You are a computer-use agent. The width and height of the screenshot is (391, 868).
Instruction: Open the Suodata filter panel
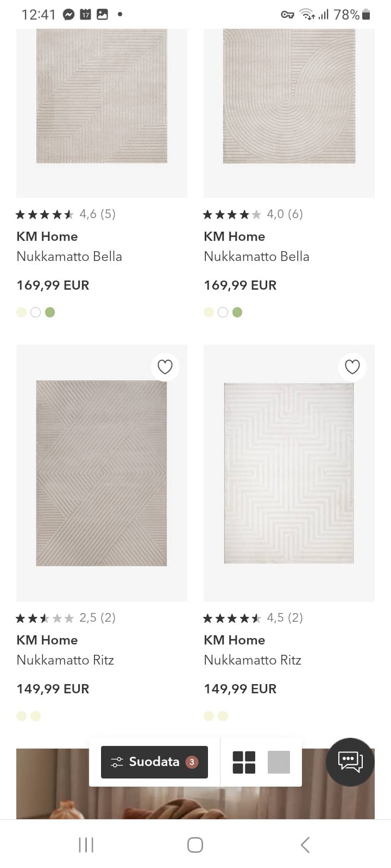(154, 762)
